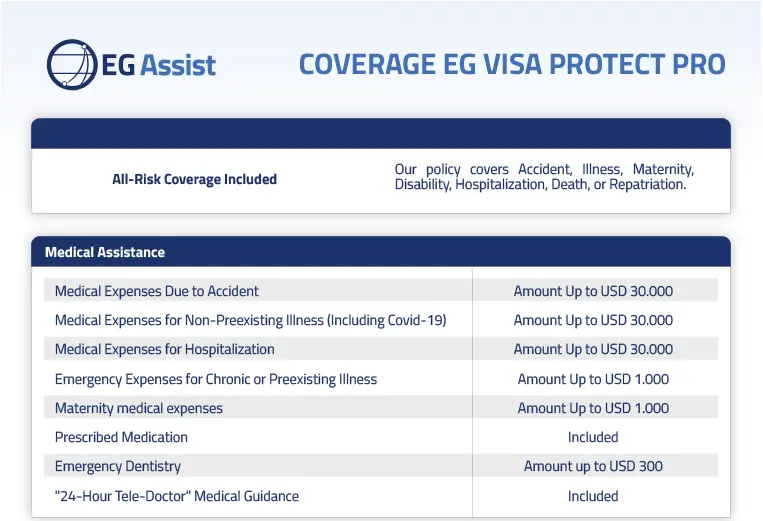Click the Medical Assistance section header

coord(105,252)
